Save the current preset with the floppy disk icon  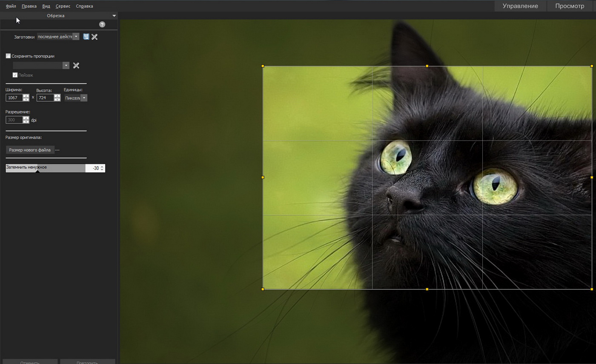click(86, 37)
